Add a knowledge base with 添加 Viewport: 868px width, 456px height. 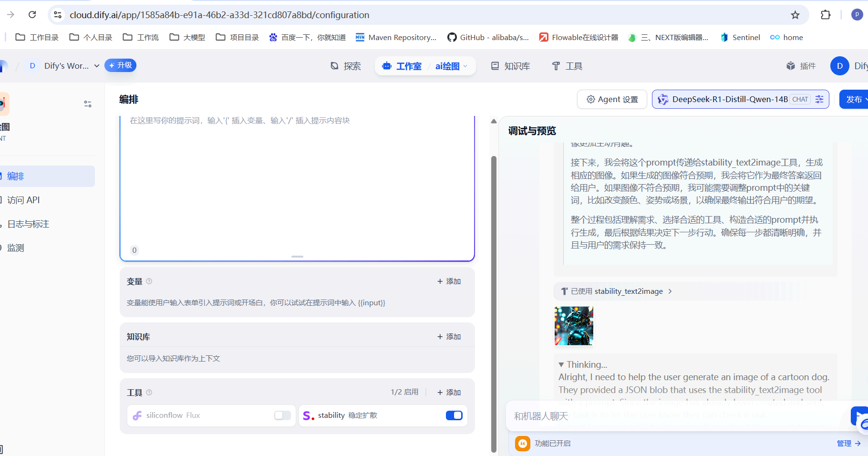coord(449,337)
